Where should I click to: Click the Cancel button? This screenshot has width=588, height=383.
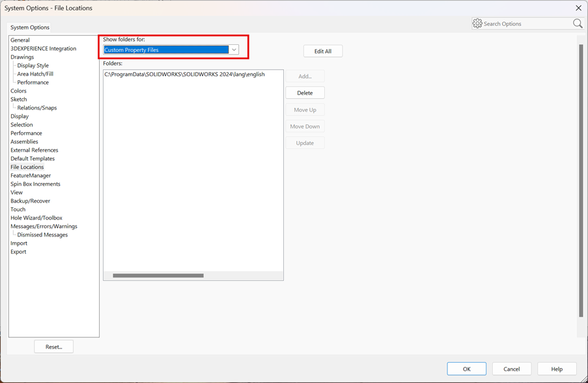click(x=512, y=369)
